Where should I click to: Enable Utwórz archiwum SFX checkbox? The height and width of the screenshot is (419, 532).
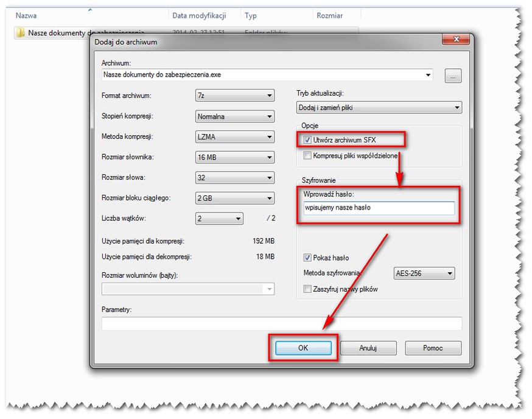(x=307, y=140)
